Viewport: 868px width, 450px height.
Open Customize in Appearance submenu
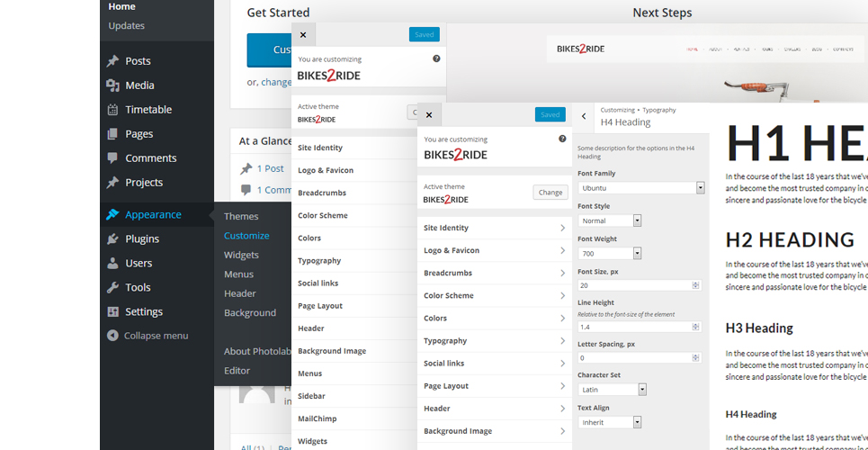[246, 236]
